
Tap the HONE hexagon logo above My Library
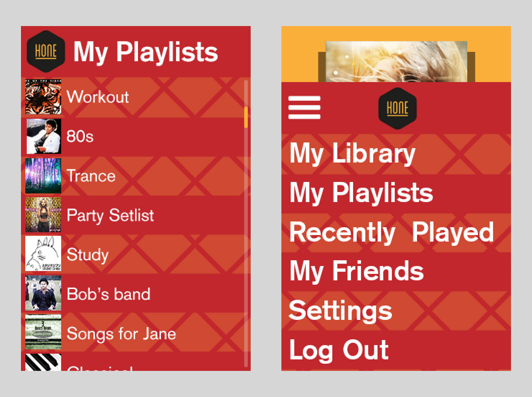tap(397, 108)
